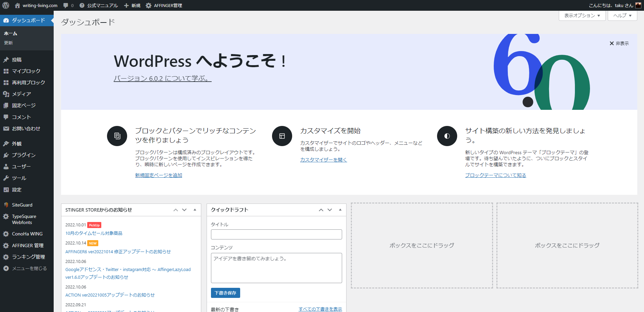Screen dimensions: 644x312
Task: Click the 固定ページ icon
Action: click(x=6, y=105)
